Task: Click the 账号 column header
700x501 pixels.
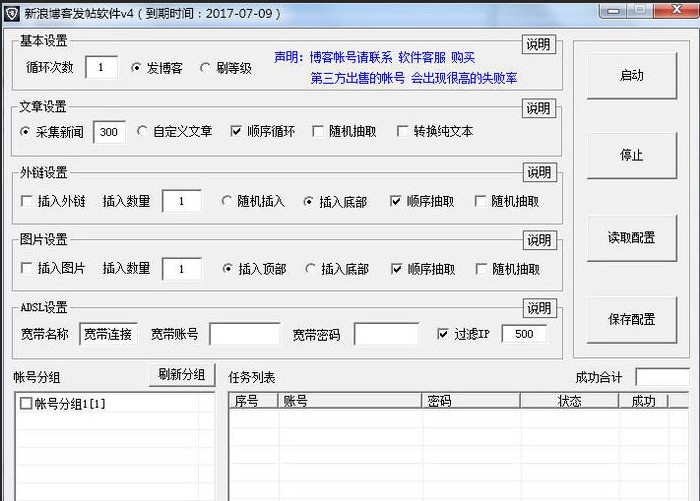Action: click(350, 401)
